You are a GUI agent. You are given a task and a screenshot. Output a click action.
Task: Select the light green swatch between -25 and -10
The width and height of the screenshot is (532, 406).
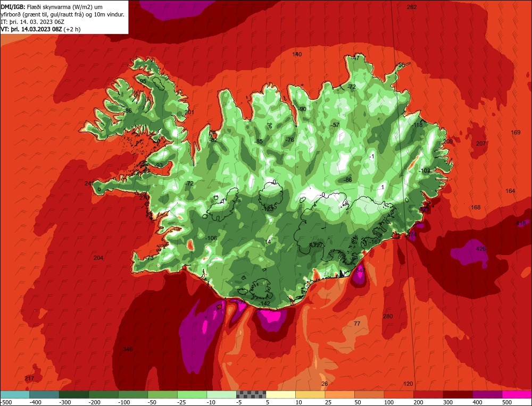(192, 394)
